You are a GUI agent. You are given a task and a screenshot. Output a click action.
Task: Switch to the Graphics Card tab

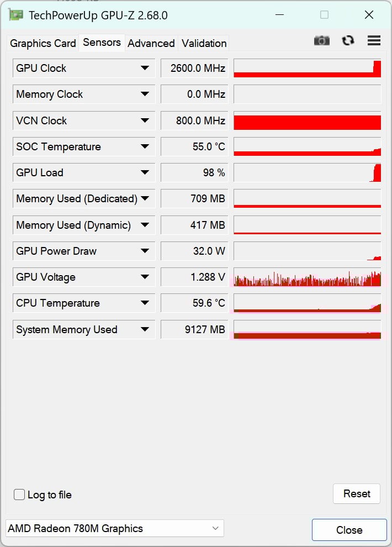(43, 43)
